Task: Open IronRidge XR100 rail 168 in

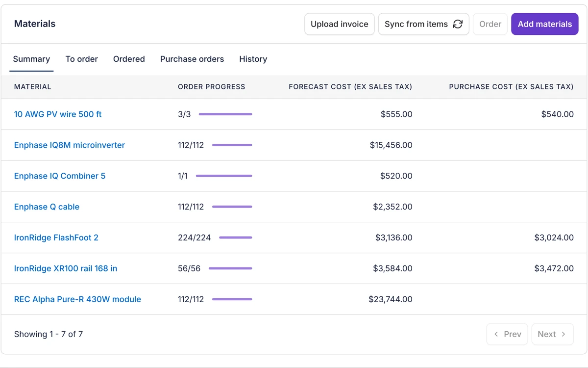Action: click(66, 268)
